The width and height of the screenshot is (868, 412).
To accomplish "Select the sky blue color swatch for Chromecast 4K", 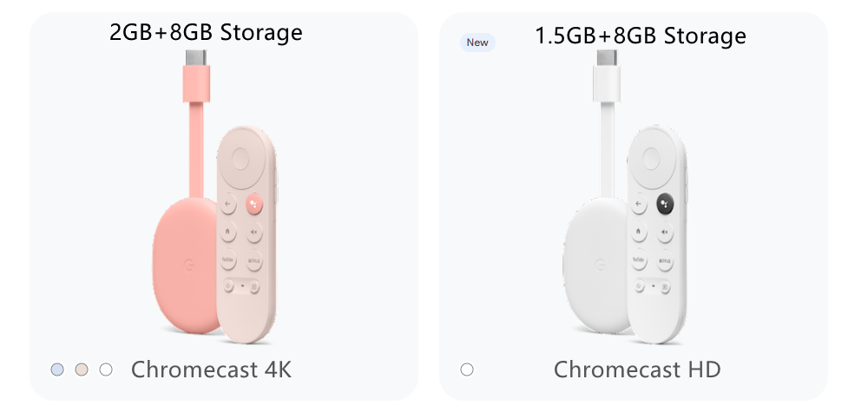I will click(x=57, y=369).
